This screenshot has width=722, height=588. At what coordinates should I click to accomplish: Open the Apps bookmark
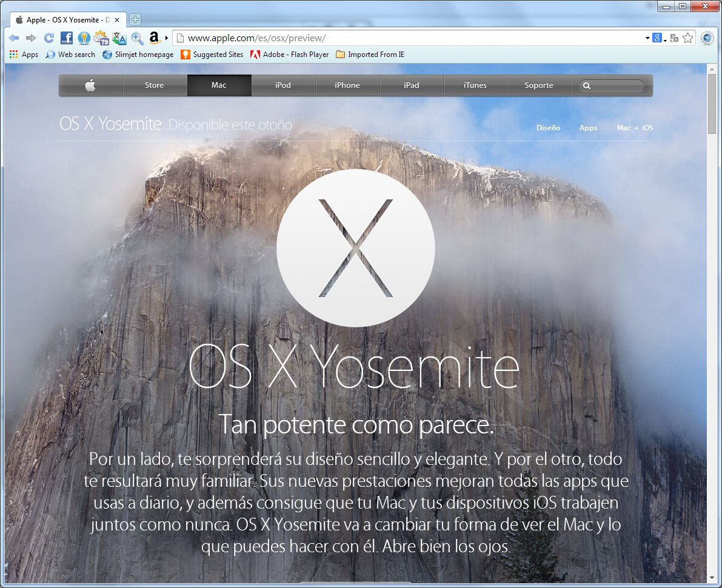tap(24, 55)
